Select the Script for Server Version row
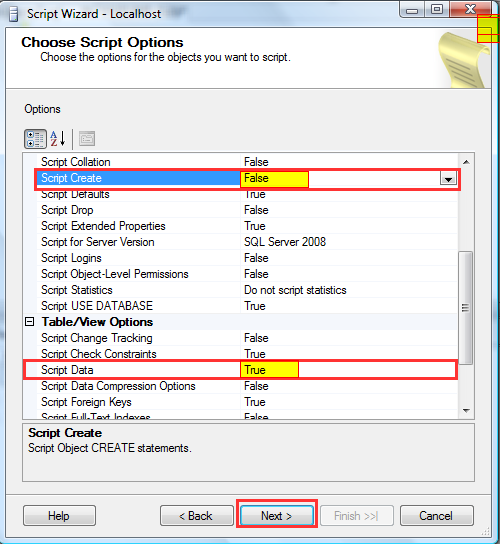The image size is (500, 544). (x=247, y=242)
